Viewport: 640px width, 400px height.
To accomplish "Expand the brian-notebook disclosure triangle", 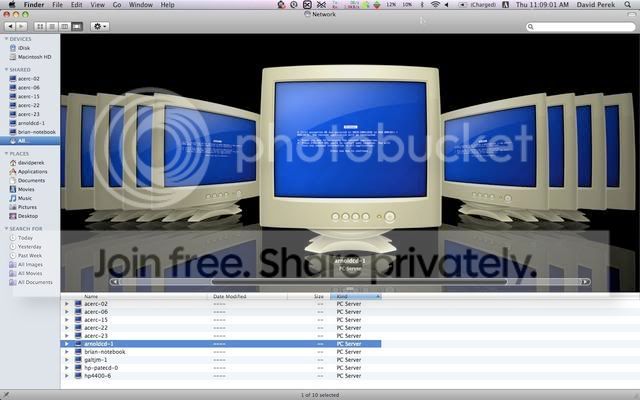I will click(67, 352).
